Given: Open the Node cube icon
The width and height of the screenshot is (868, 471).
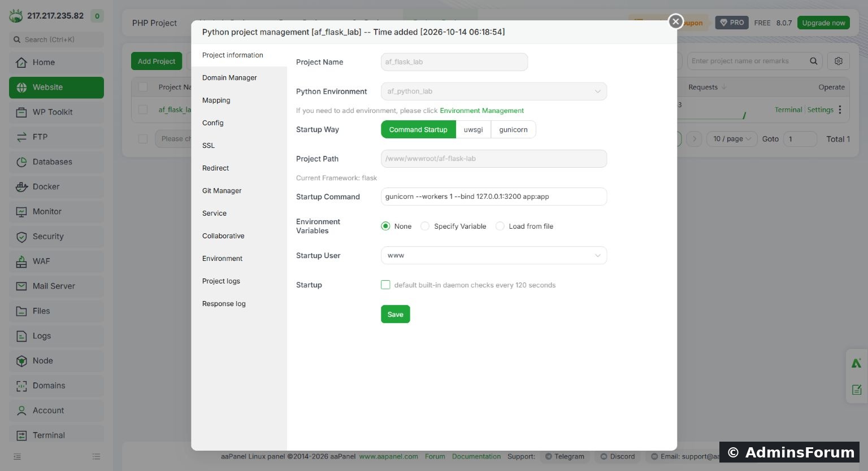Looking at the screenshot, I should click(21, 361).
